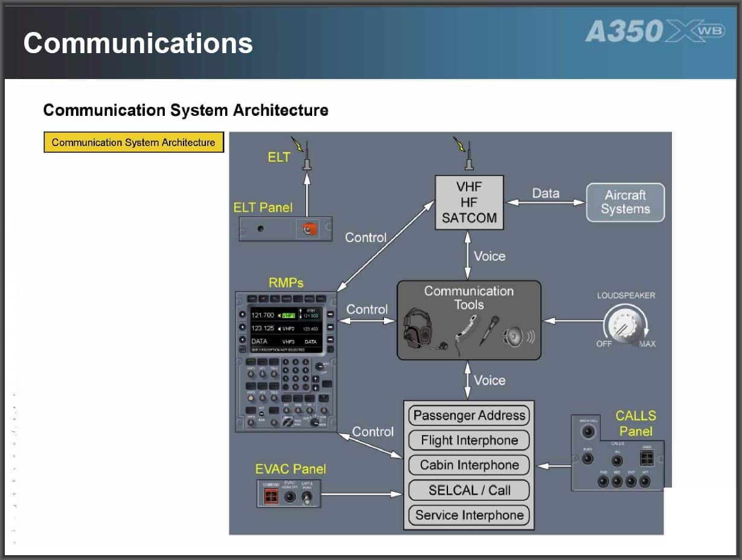Click the Passenger Address button

(469, 416)
